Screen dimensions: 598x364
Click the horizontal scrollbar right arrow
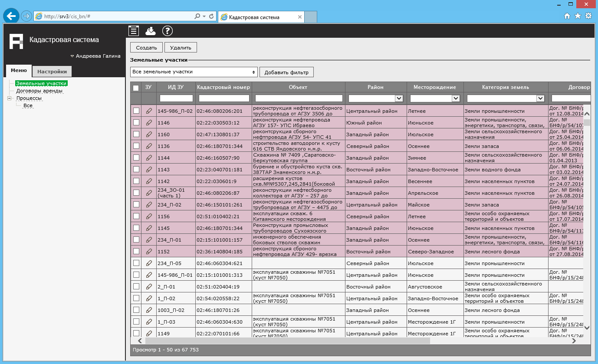pyautogui.click(x=574, y=341)
